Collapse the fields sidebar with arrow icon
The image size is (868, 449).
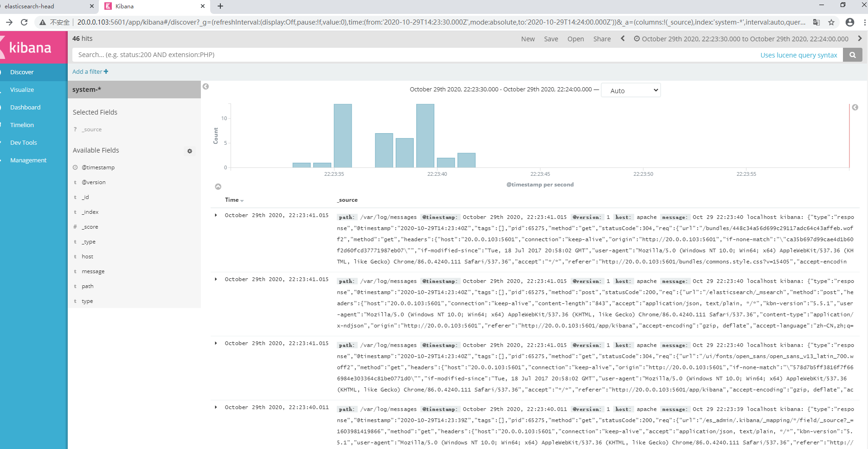[206, 86]
